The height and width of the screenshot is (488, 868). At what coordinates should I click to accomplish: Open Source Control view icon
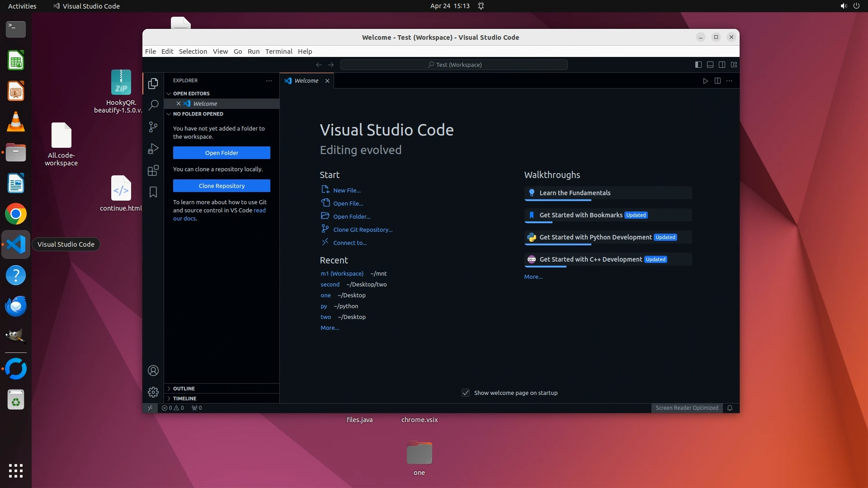153,127
